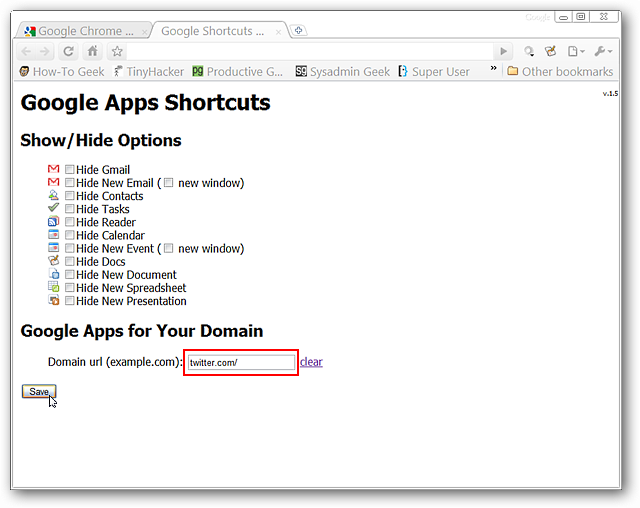Check the Hide New Document checkbox

click(x=70, y=274)
